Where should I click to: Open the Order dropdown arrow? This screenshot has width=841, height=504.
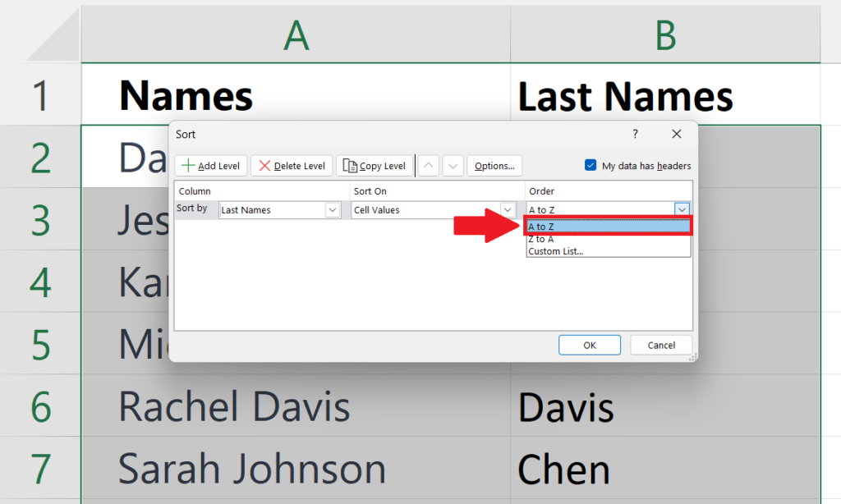click(x=682, y=209)
